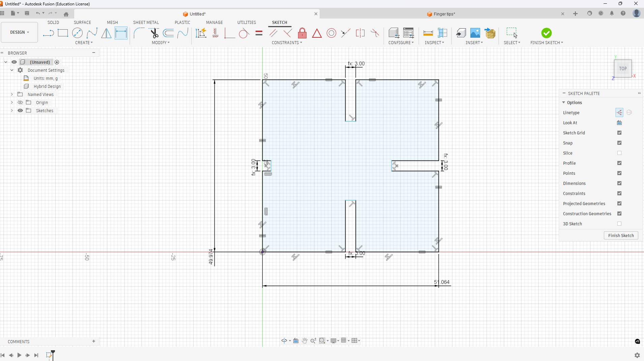The width and height of the screenshot is (644, 361).
Task: Open the DESIGN workspace dropdown
Action: pyautogui.click(x=20, y=32)
